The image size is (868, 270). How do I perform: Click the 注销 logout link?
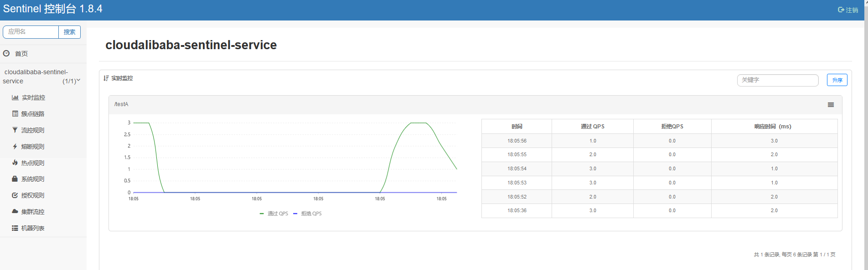tap(848, 10)
